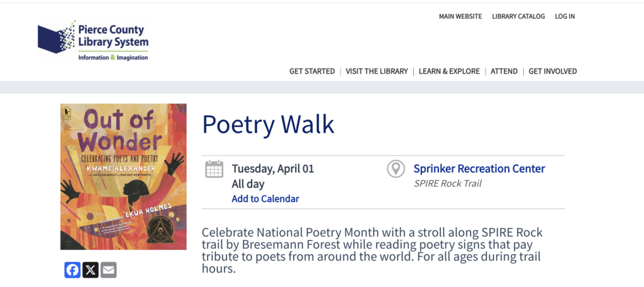Click the calendar date icon
This screenshot has width=644, height=287.
[214, 169]
